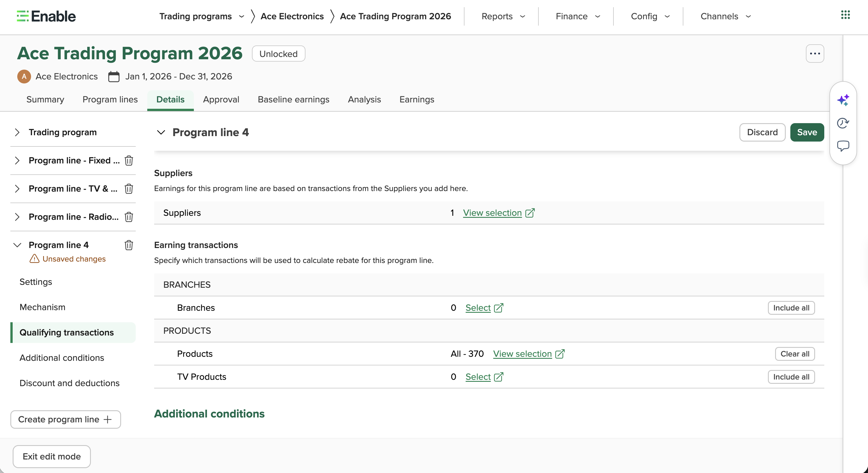Open the apps grid icon
Screen dimensions: 868x473
pyautogui.click(x=846, y=15)
